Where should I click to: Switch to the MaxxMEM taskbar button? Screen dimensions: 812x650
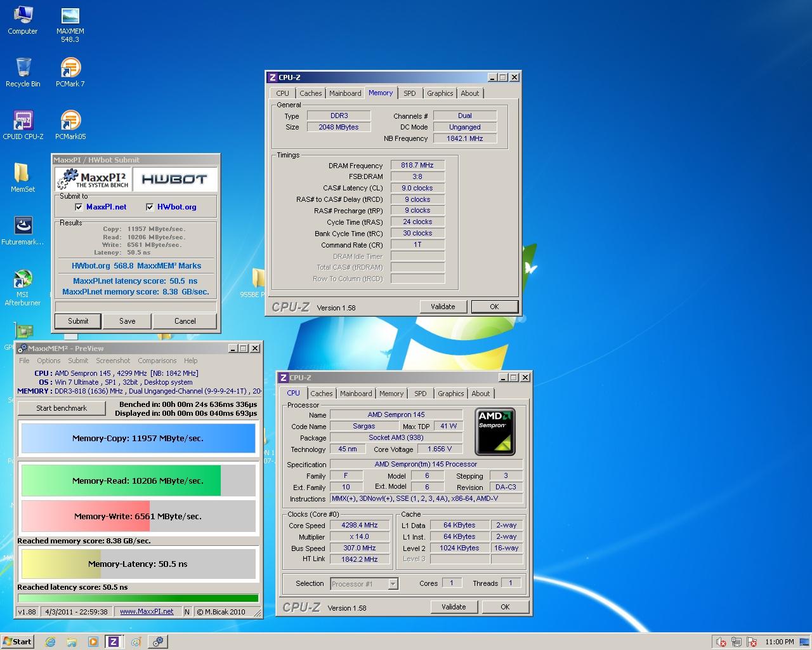click(157, 641)
